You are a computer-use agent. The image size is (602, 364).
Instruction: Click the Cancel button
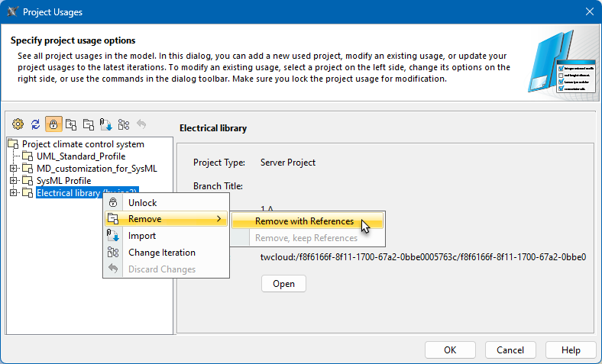510,350
